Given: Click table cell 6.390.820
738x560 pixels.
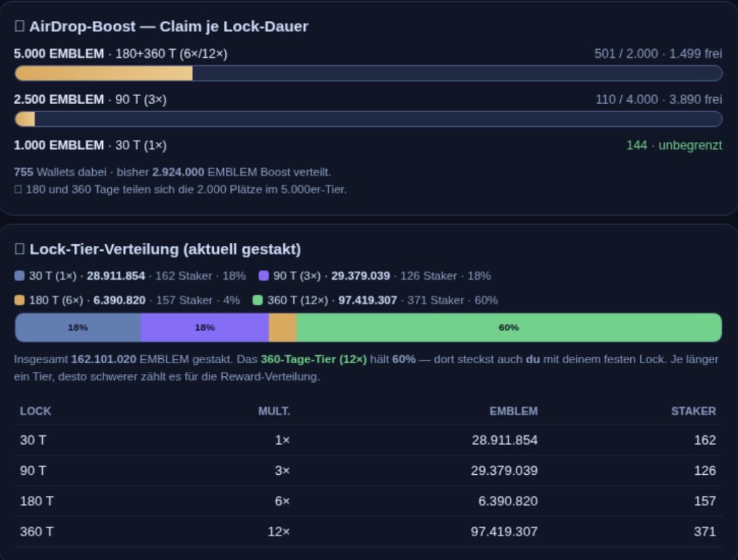Looking at the screenshot, I should [508, 501].
